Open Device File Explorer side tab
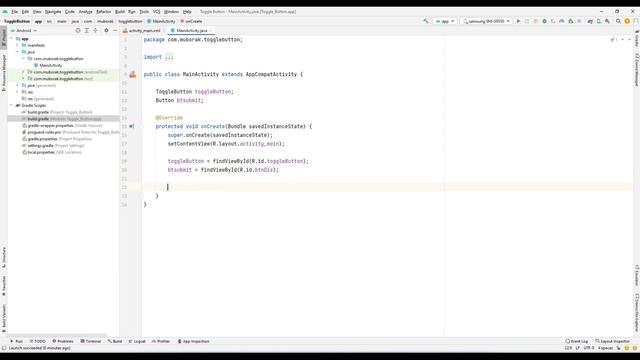This screenshot has width=640, height=360. [636, 312]
